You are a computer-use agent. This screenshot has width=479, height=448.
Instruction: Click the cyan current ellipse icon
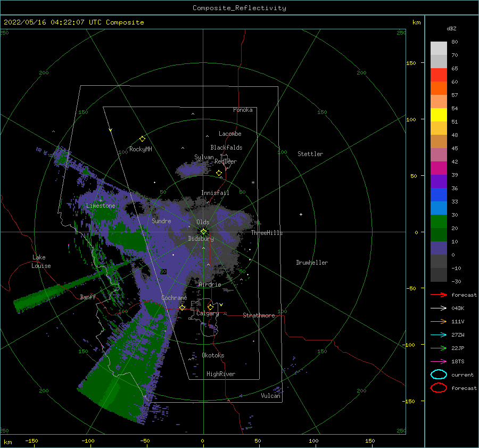click(x=439, y=374)
